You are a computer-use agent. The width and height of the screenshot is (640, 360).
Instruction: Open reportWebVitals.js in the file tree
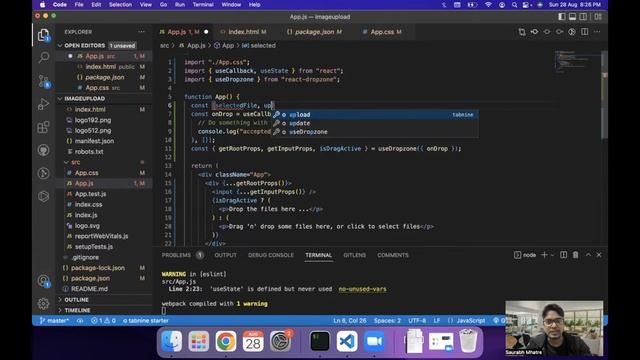click(101, 236)
